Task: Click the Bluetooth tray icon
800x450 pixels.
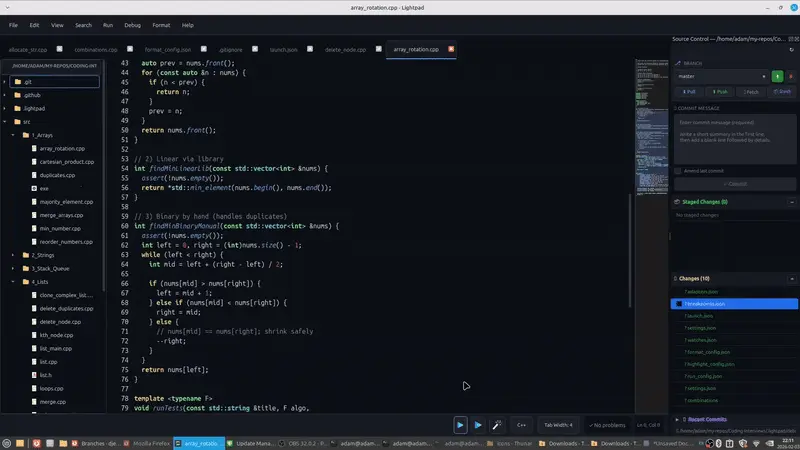Action: 719,443
